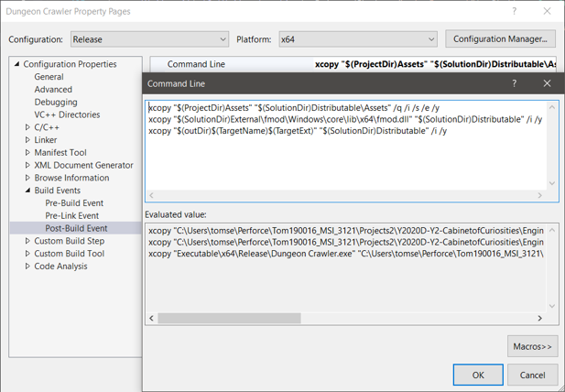
Task: Click the TargetName xcopy command line
Action: point(298,131)
